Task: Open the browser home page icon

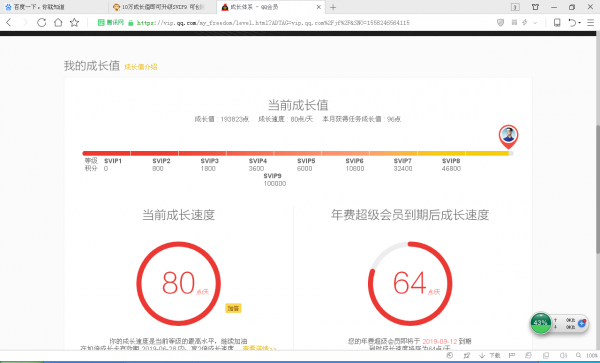Action: [58, 23]
